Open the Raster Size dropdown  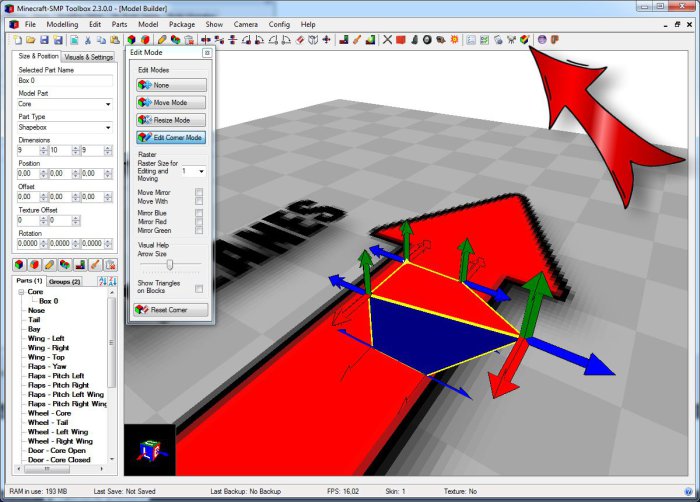[x=201, y=171]
